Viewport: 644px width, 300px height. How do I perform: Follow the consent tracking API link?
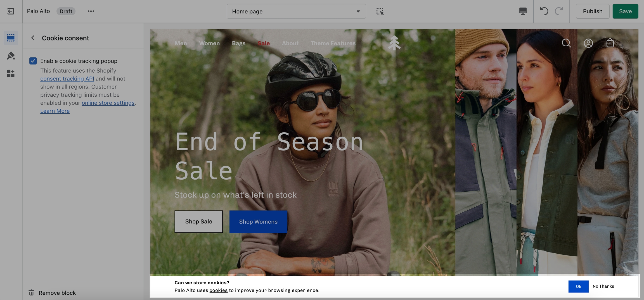[x=67, y=79]
